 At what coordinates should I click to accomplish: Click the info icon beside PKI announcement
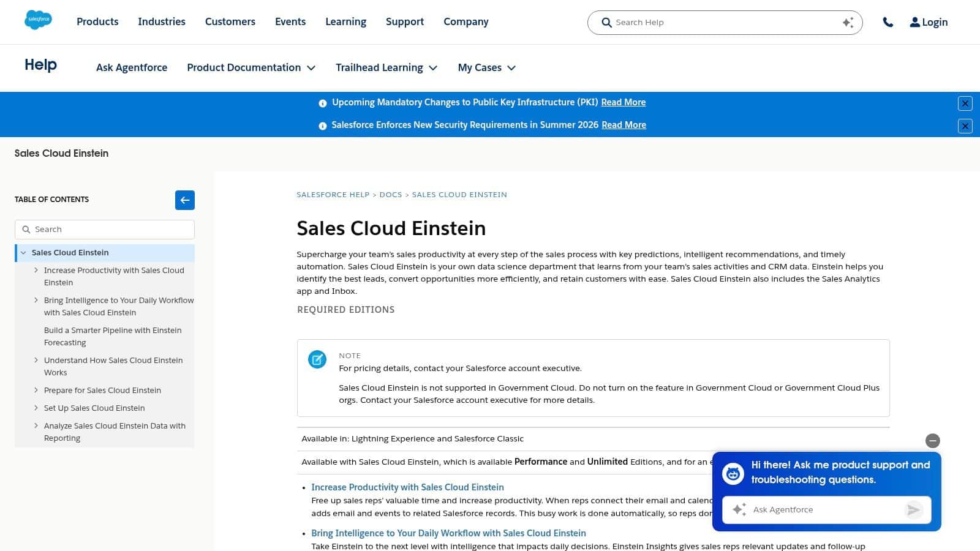(x=323, y=103)
